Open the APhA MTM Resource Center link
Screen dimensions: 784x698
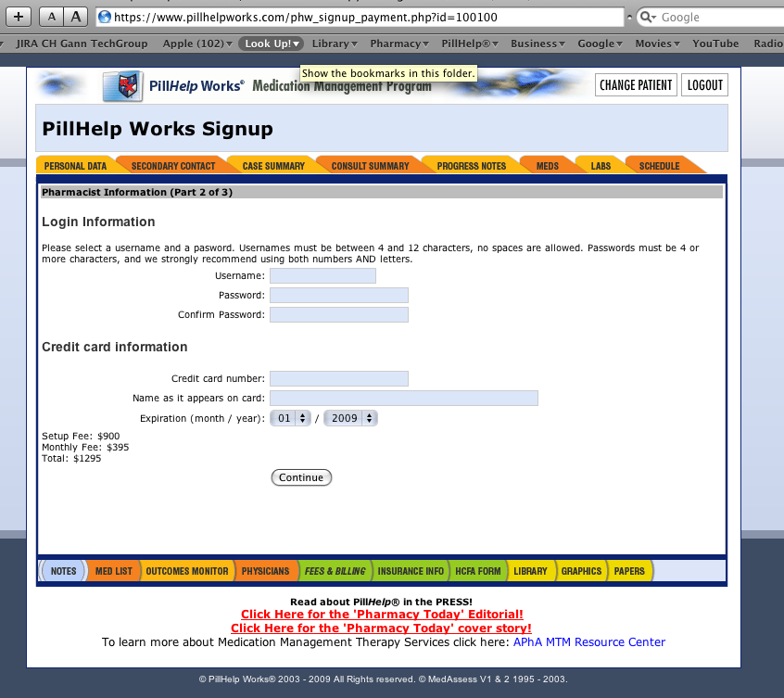(588, 641)
